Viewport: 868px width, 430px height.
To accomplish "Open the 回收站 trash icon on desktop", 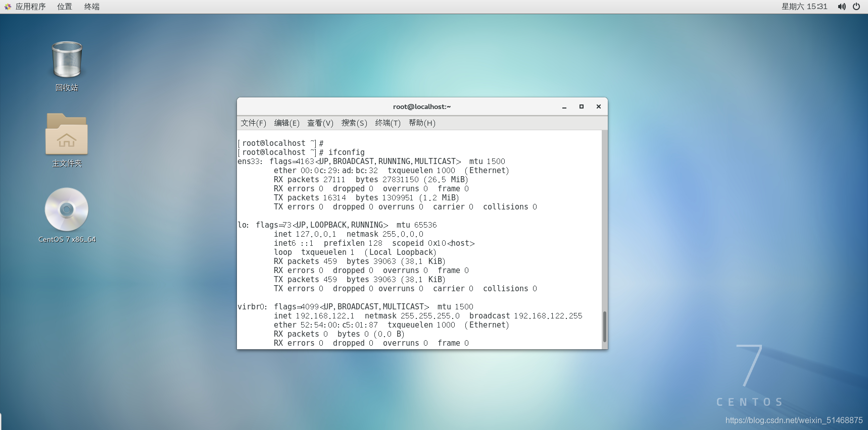I will pyautogui.click(x=67, y=60).
